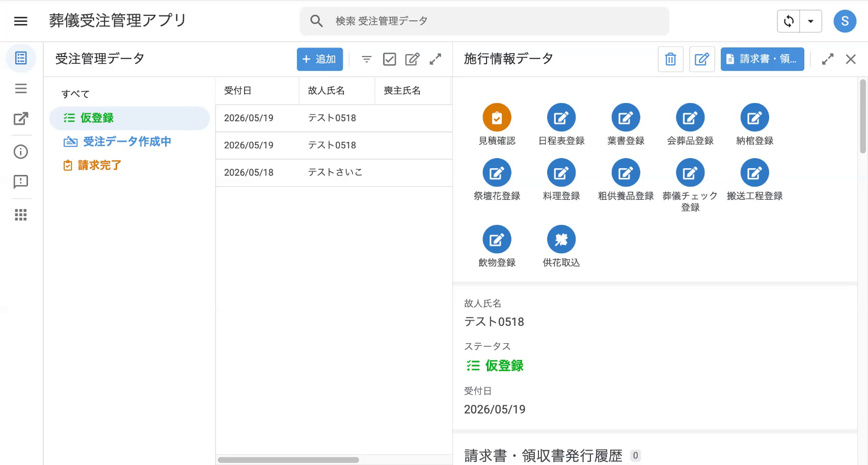Click the 2026/05/19 value under 受付日

(x=495, y=409)
